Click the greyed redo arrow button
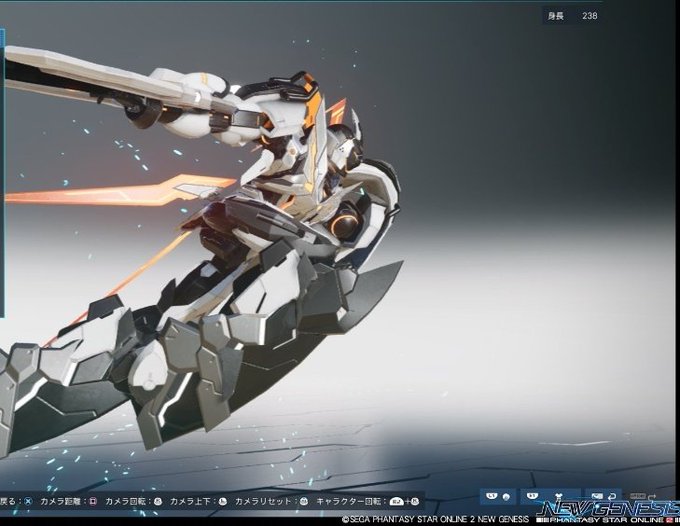Screen dimensions: 680x526 coord(643,497)
